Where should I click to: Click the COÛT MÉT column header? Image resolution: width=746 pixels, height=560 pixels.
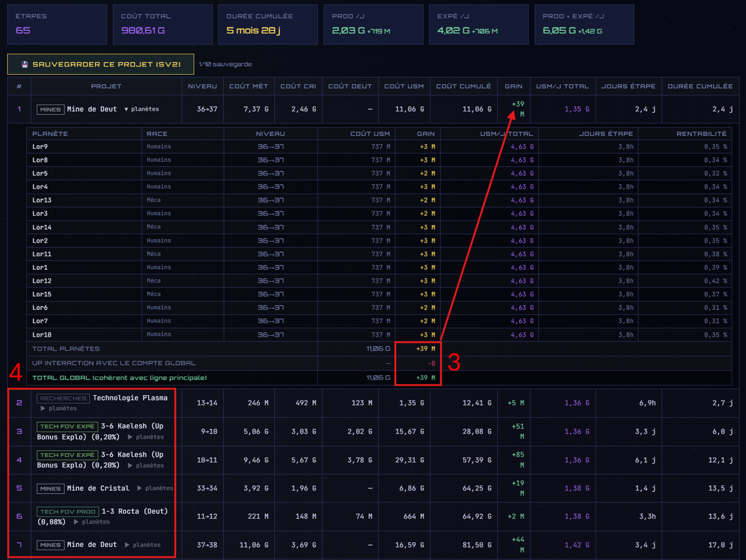point(248,86)
